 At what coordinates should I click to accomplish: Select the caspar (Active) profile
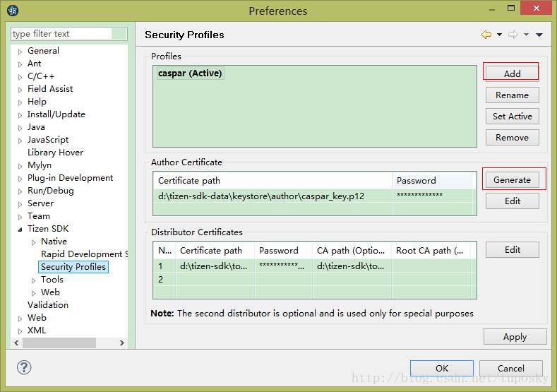(190, 73)
